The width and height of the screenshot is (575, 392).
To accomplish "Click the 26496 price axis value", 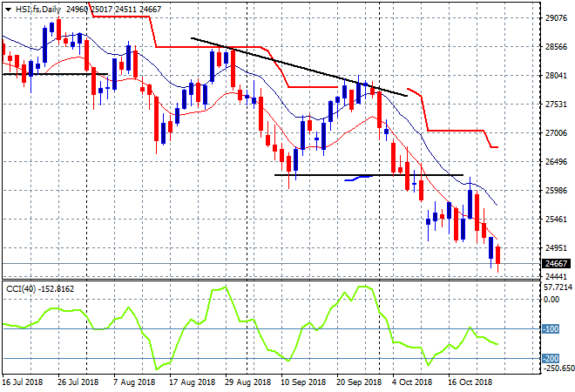I will [556, 162].
